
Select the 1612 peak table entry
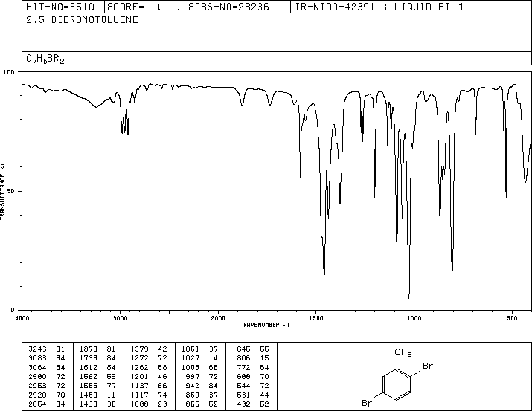[97, 367]
